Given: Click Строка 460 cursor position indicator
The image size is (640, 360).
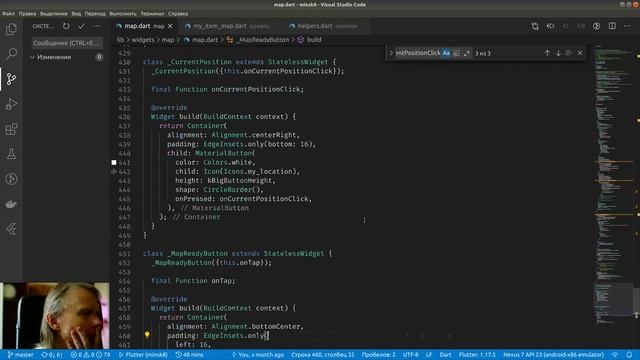Looking at the screenshot, I should click(x=322, y=355).
